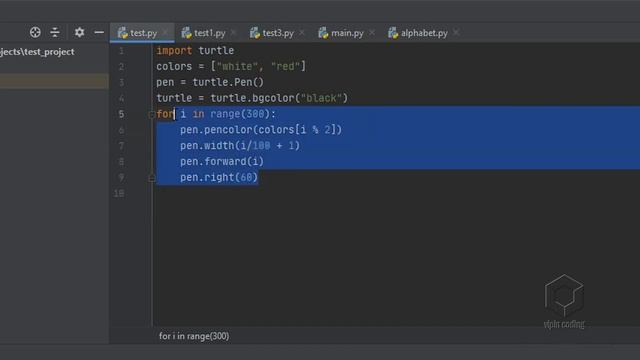Click 'pen.pencolor' on line 6
The width and height of the screenshot is (640, 360).
[216, 130]
